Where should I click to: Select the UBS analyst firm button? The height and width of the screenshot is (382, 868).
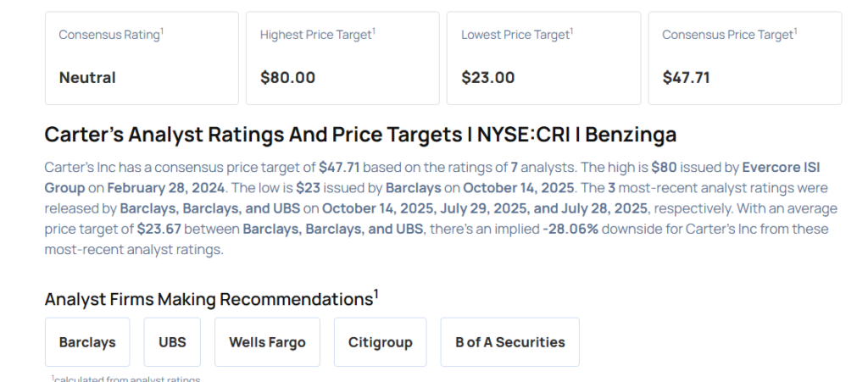pos(172,342)
